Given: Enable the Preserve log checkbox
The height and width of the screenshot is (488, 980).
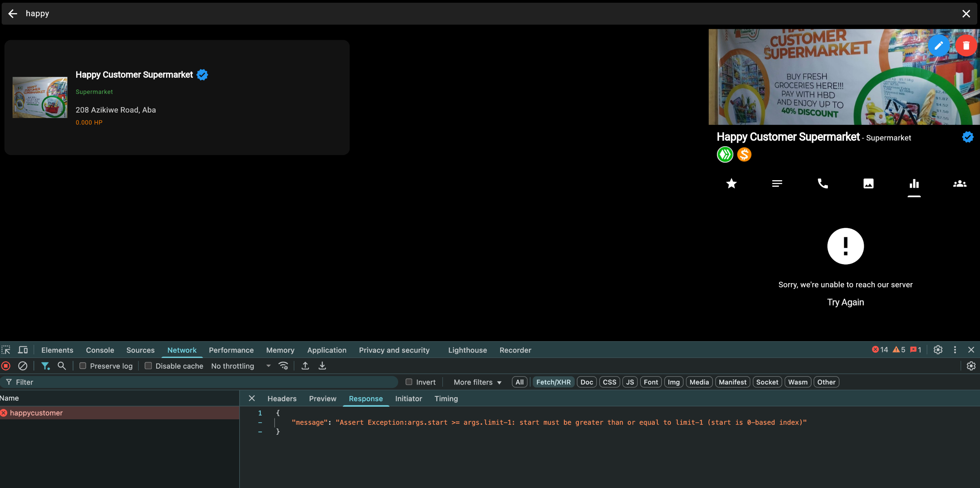Looking at the screenshot, I should coord(83,366).
